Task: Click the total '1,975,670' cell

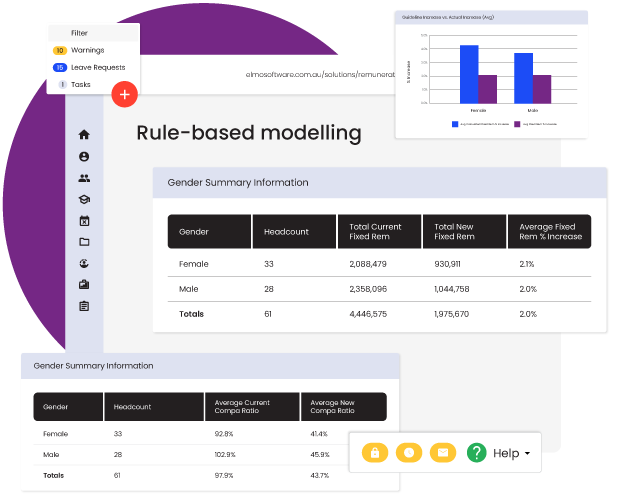Action: click(452, 314)
